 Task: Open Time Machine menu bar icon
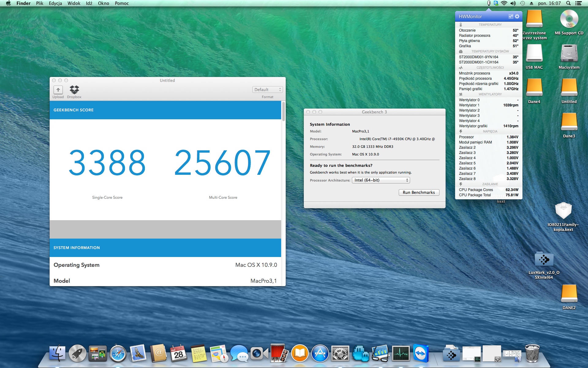522,3
